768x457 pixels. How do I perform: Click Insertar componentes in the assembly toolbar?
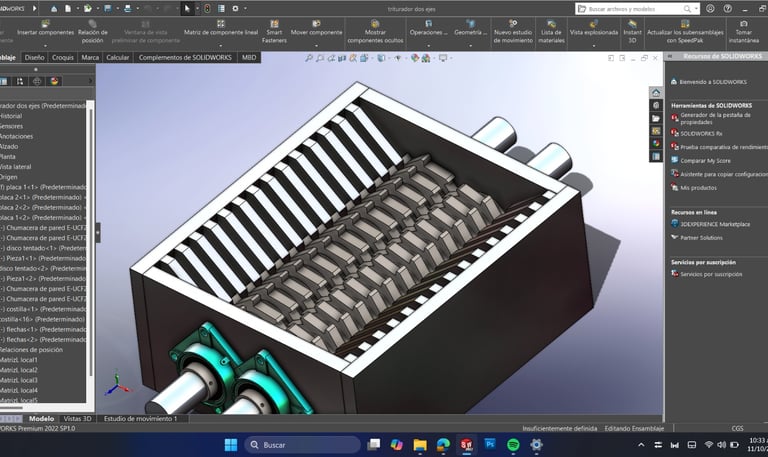[47, 28]
